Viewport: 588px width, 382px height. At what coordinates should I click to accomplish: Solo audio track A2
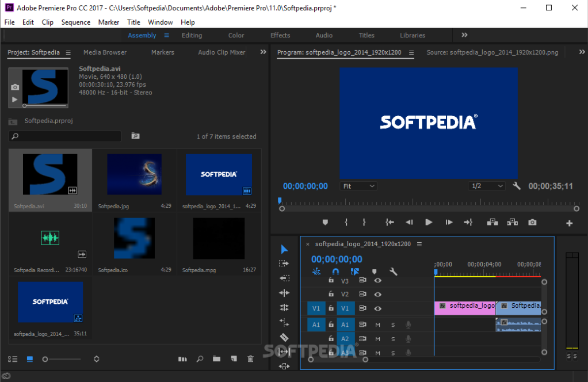pos(393,339)
